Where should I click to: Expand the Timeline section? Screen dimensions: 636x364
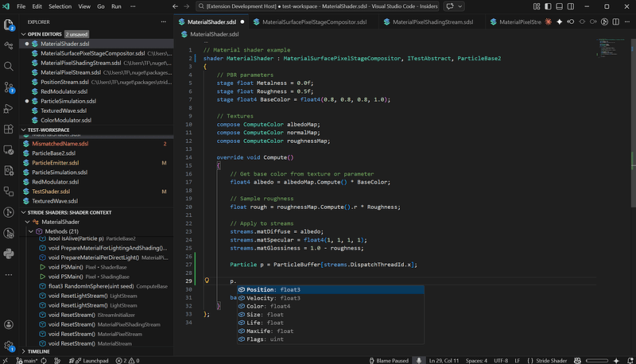point(39,350)
